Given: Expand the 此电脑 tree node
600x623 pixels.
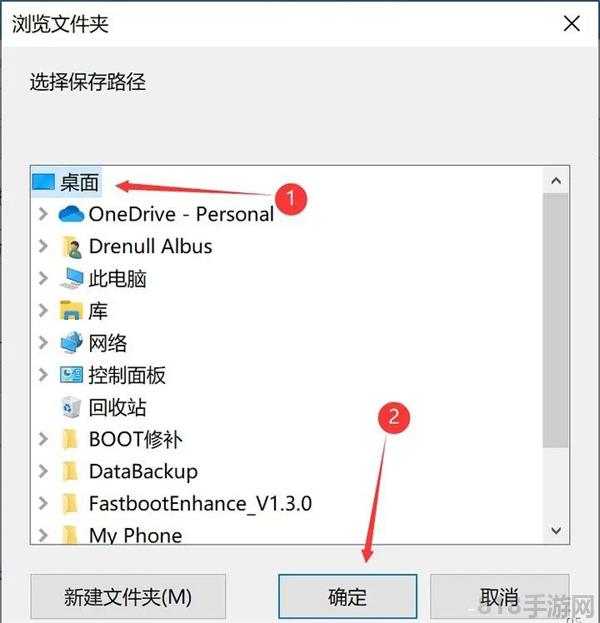Looking at the screenshot, I should 42,278.
